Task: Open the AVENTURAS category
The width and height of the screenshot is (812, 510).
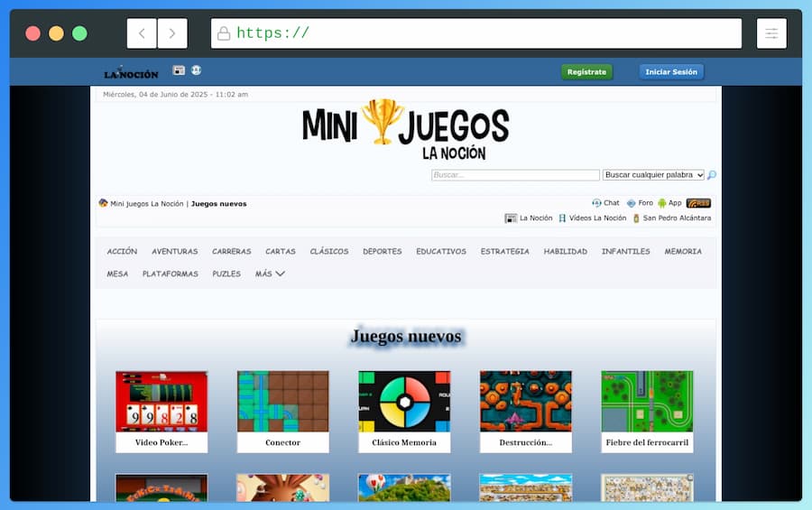Action: [x=175, y=251]
